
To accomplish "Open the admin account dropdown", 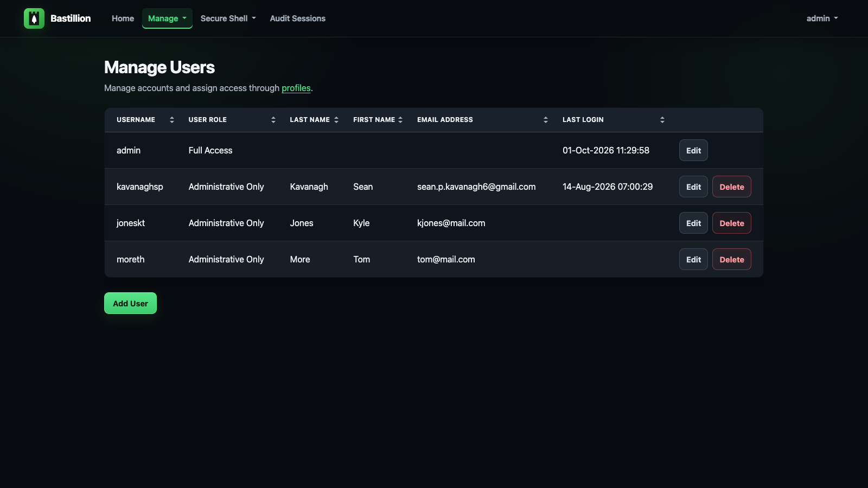I will point(822,18).
